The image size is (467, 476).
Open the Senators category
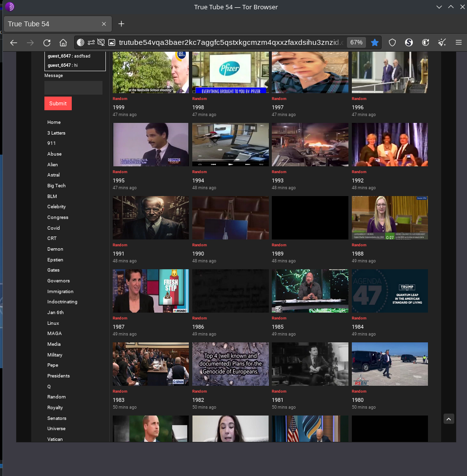pyautogui.click(x=57, y=418)
